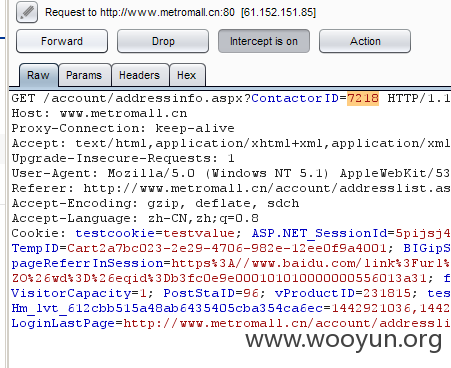Click the pageReferrInSession cookie name
The image size is (451, 368).
pos(87,263)
